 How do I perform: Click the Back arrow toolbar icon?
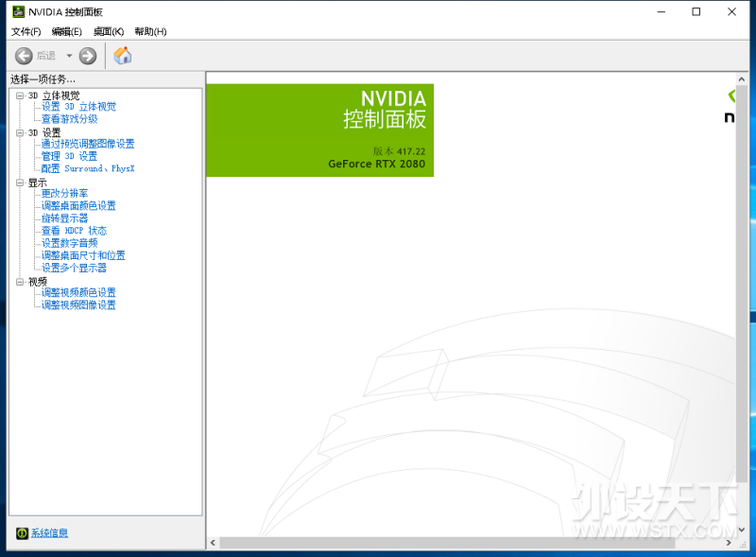(x=24, y=56)
